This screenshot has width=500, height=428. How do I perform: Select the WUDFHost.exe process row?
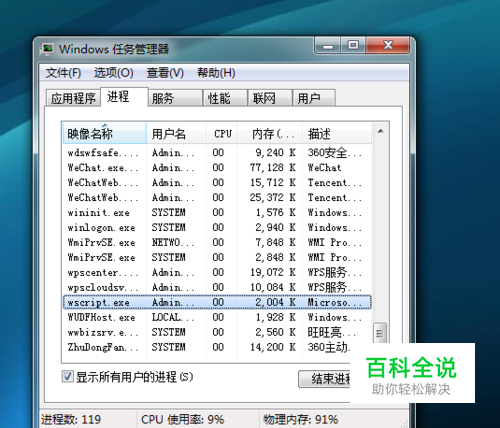pyautogui.click(x=217, y=317)
